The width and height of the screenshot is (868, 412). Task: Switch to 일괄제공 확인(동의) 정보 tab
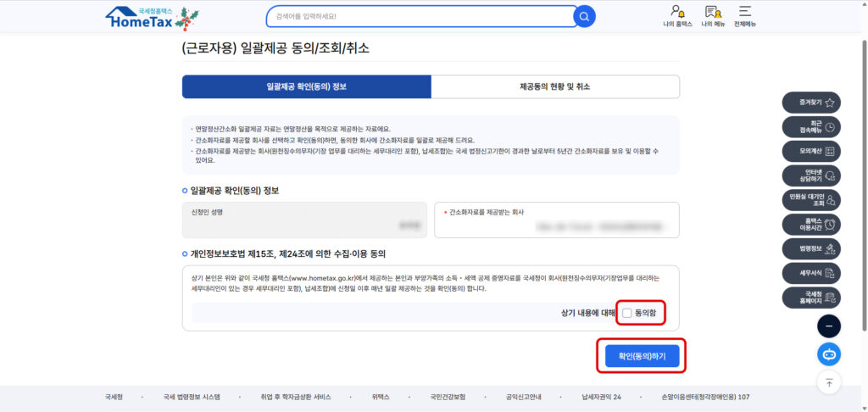point(307,87)
